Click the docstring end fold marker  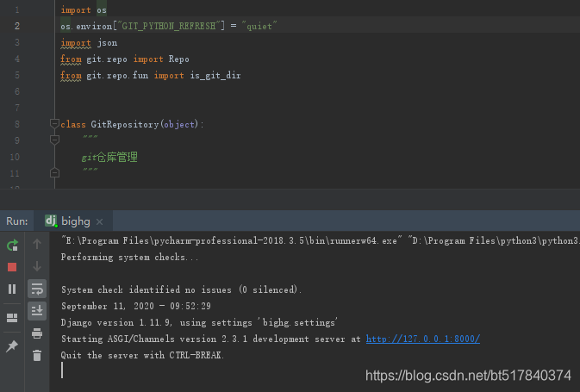pos(54,172)
